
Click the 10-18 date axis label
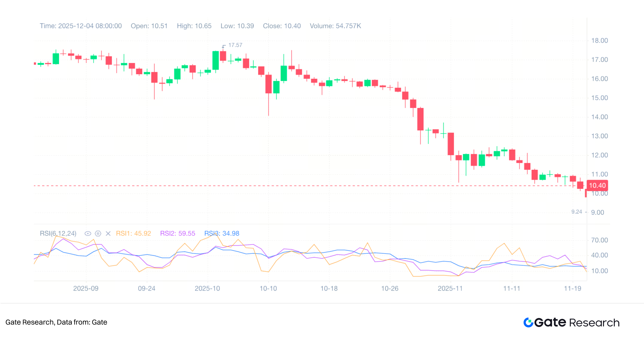click(329, 289)
